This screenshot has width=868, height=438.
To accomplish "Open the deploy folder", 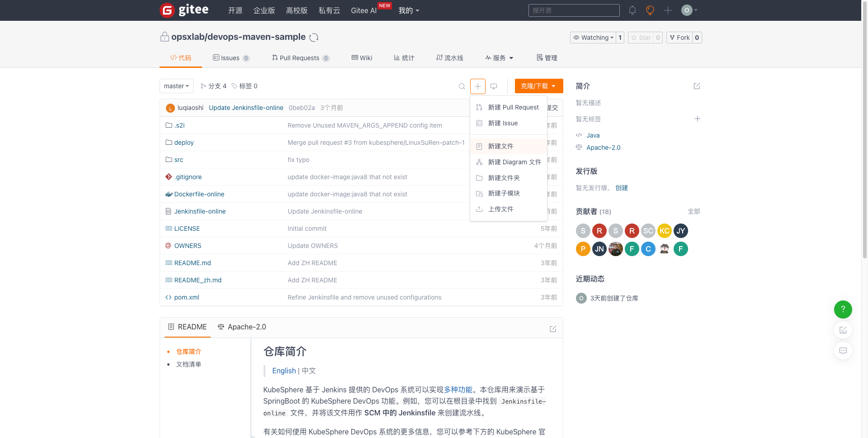I will [x=184, y=143].
